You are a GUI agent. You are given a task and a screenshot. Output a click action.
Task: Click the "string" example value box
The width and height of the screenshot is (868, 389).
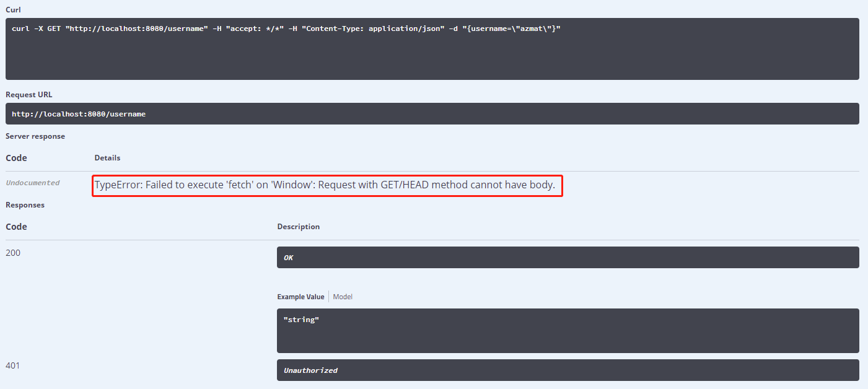tap(568, 331)
